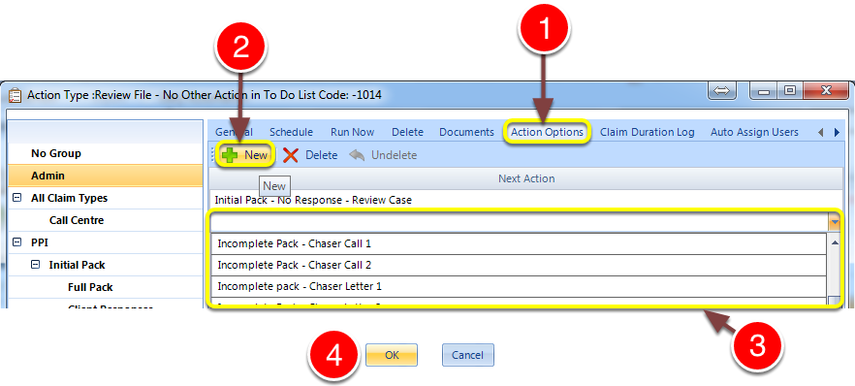Collapse the PPI tree node
Image resolution: width=855 pixels, height=386 pixels.
pos(17,242)
